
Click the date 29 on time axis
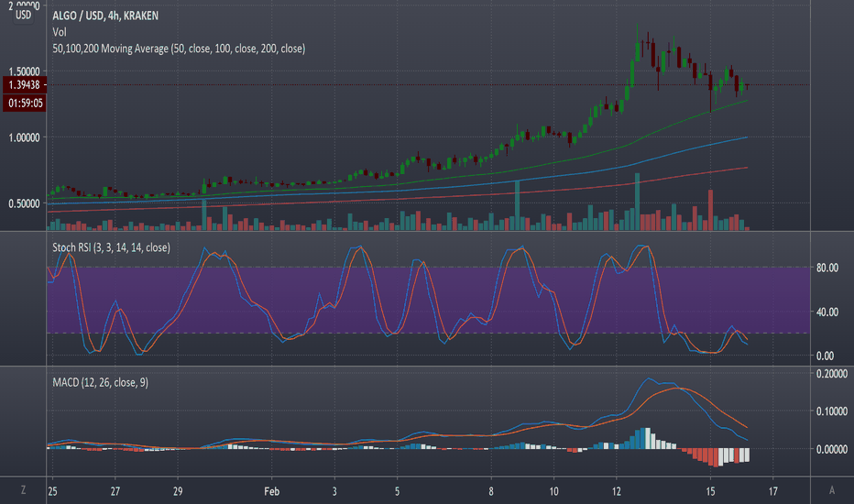pos(178,491)
